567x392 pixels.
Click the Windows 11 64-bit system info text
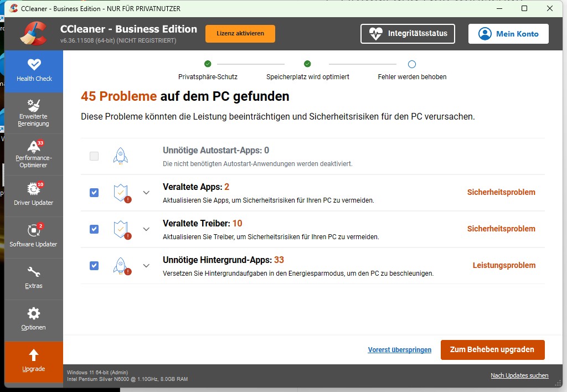tap(97, 373)
